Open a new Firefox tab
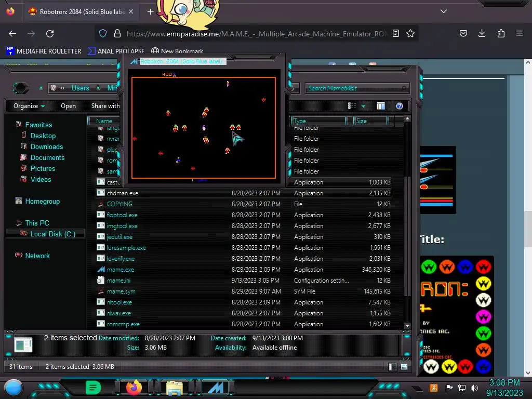The image size is (532, 399). point(150,12)
